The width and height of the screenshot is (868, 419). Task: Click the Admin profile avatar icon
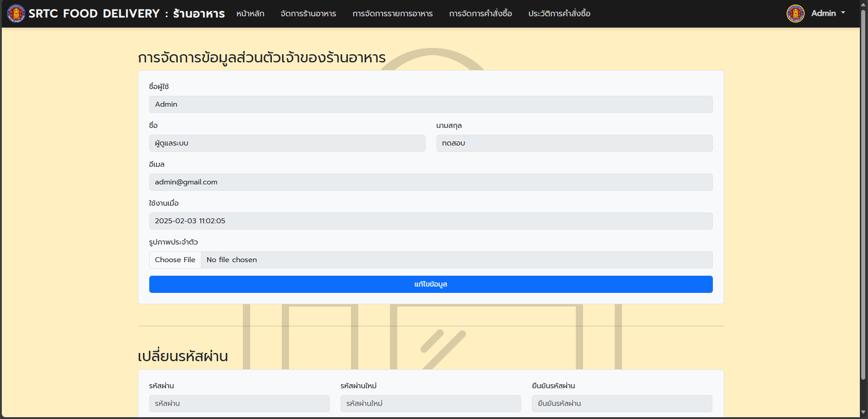pos(795,14)
